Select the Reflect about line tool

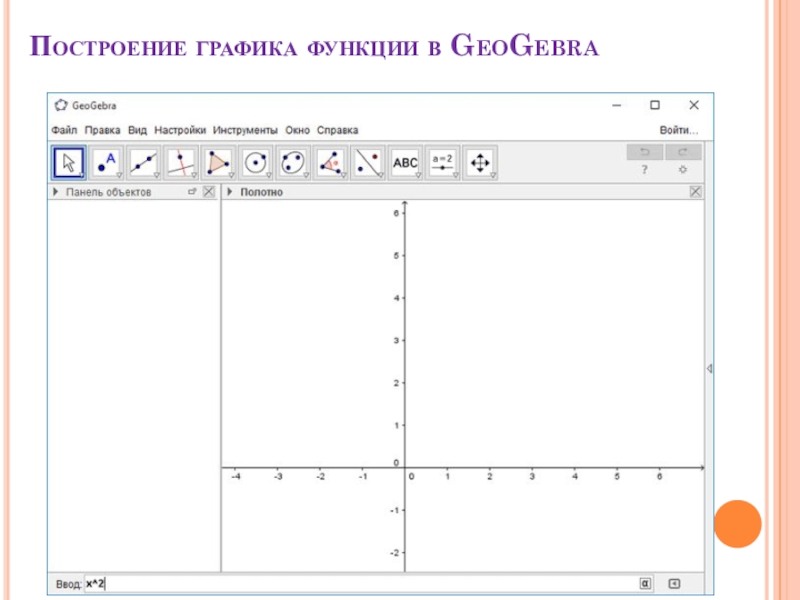coord(368,163)
